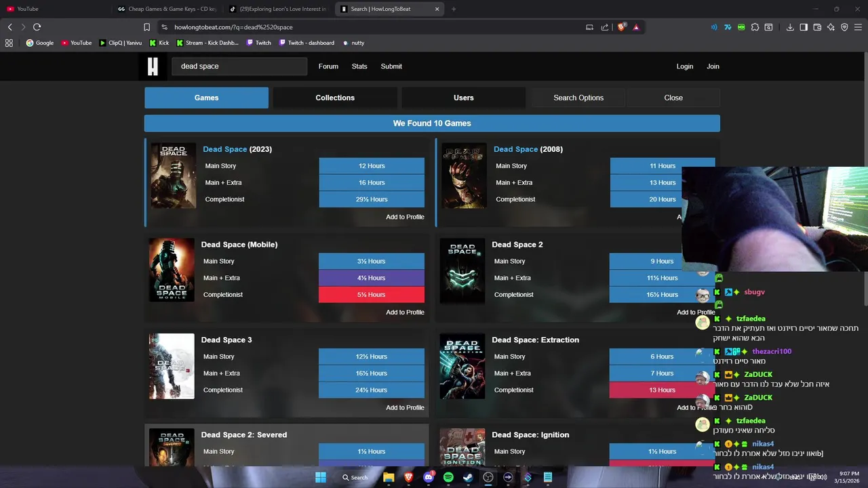This screenshot has height=488, width=868.
Task: Open the ClipQ | Yanivu bookmark
Action: click(x=120, y=43)
